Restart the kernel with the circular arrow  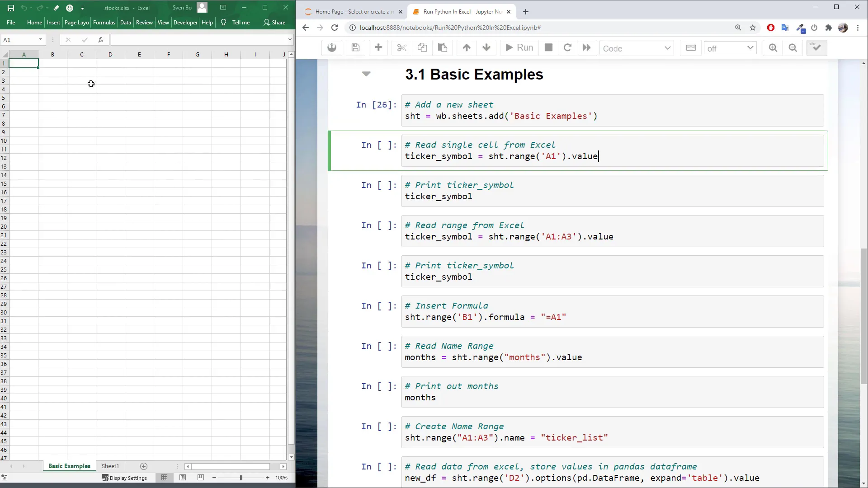[568, 48]
